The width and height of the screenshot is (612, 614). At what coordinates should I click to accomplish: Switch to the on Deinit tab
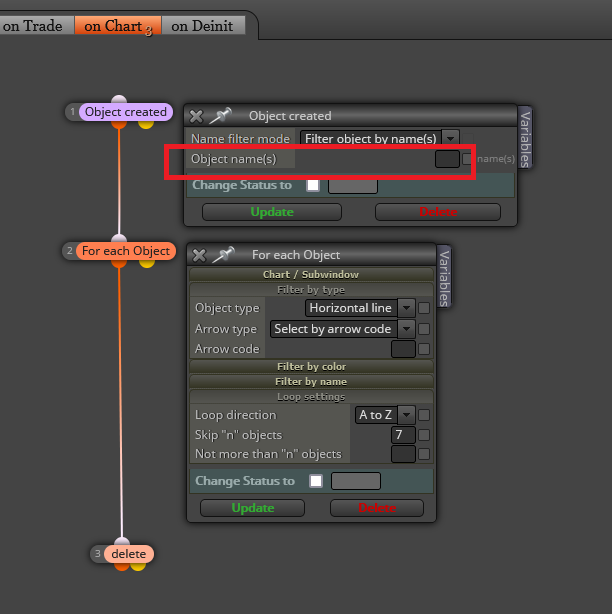coord(203,26)
